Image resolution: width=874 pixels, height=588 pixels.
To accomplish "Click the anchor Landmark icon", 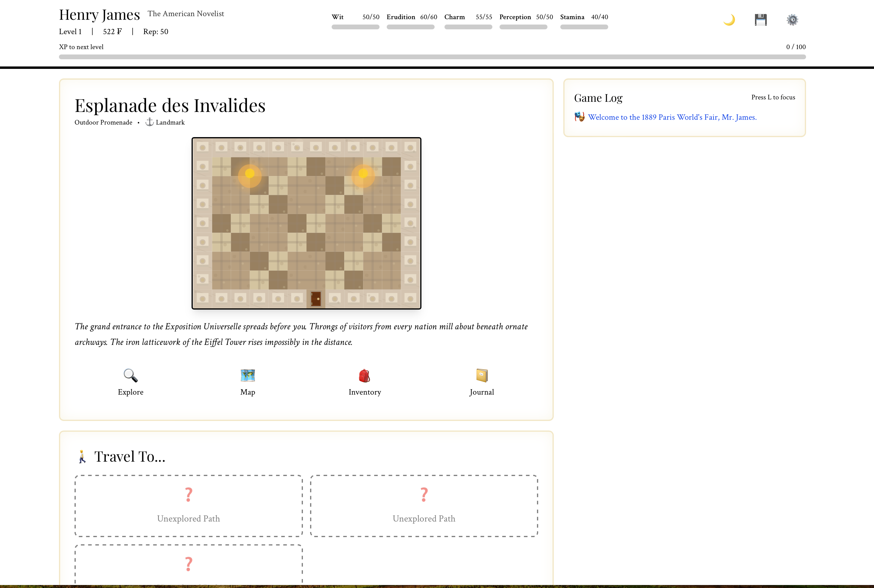I will click(150, 122).
